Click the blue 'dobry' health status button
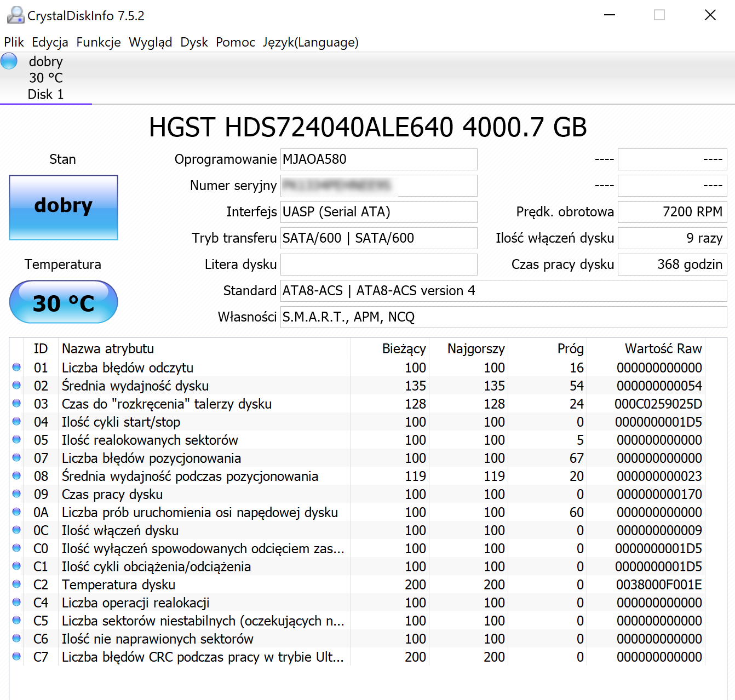 64,207
